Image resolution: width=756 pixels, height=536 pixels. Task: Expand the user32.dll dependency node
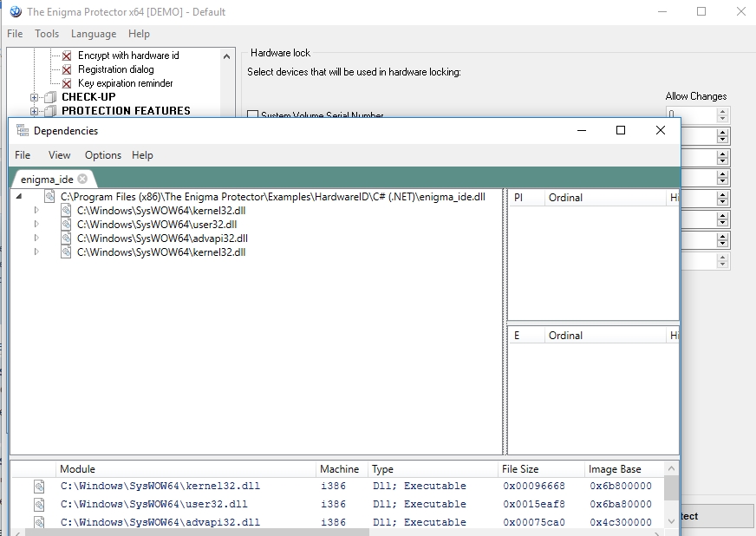click(x=36, y=225)
